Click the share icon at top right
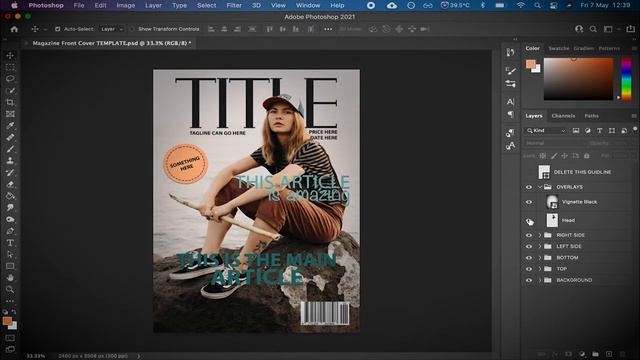 (x=631, y=29)
